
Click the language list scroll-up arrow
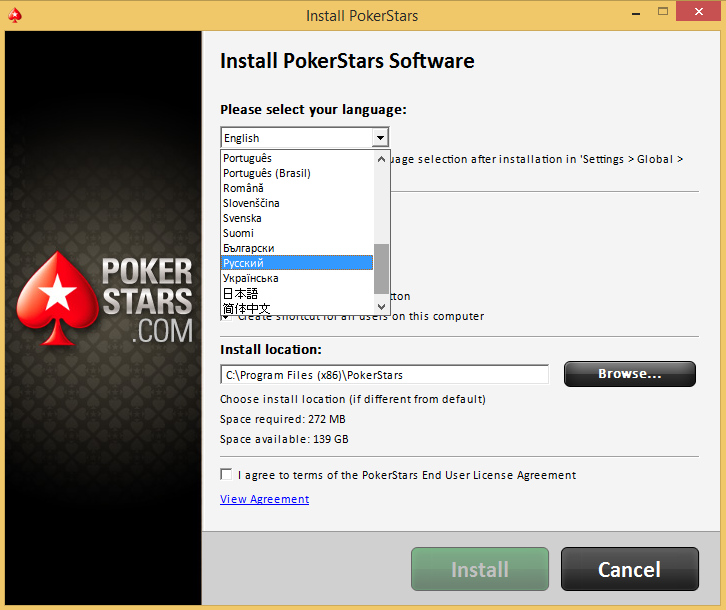[x=381, y=158]
